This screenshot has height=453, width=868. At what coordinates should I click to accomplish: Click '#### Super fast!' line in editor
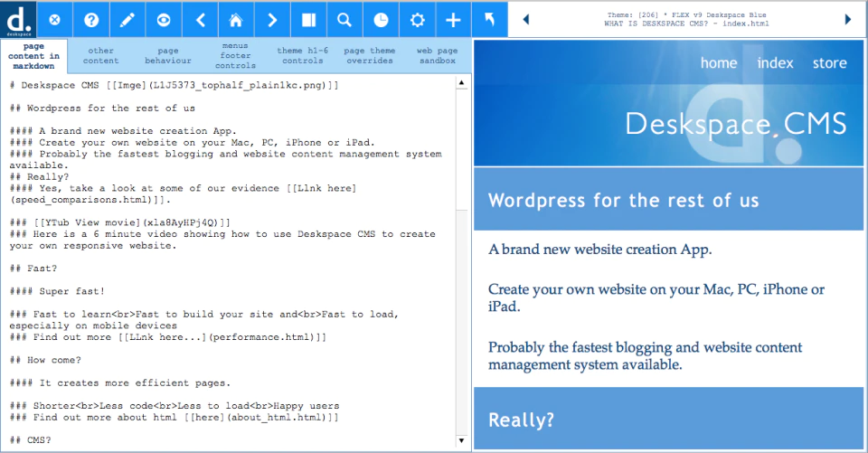[57, 291]
